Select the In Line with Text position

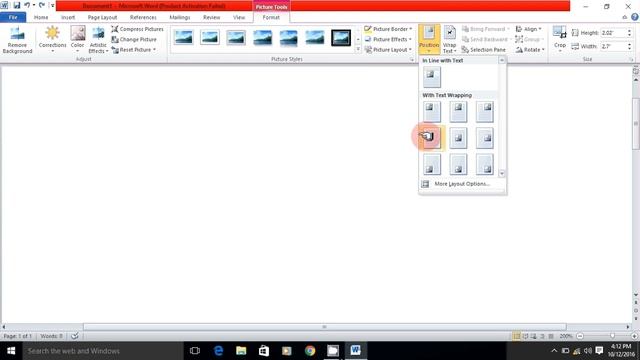pos(432,77)
